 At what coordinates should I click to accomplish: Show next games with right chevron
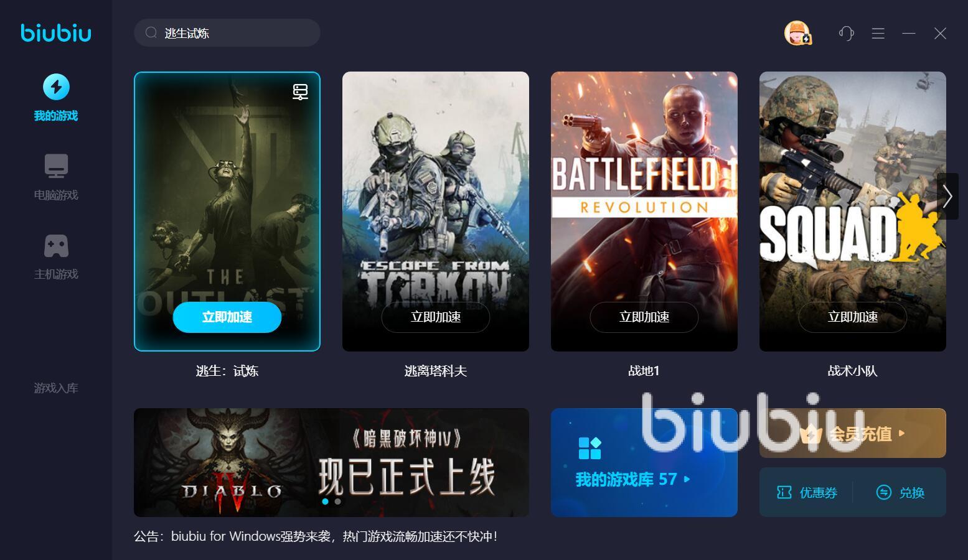[x=947, y=197]
